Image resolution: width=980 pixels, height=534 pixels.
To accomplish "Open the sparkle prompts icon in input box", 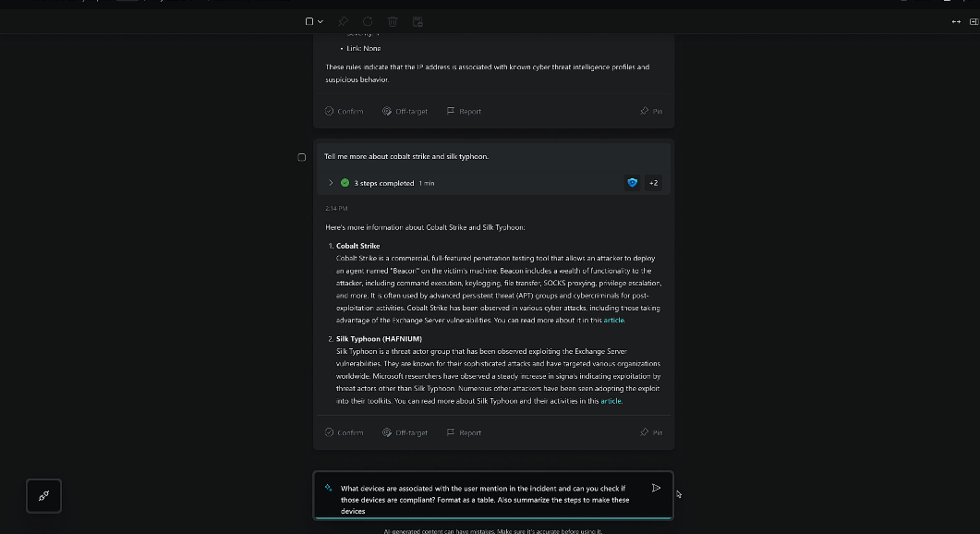I will (328, 489).
